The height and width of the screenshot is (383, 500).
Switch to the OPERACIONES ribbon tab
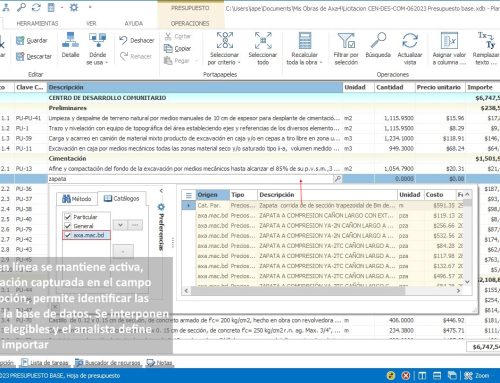click(x=190, y=23)
